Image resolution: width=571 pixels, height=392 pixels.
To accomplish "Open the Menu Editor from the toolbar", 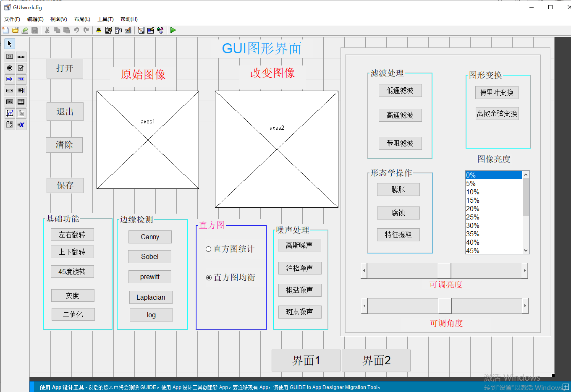I will [x=108, y=30].
